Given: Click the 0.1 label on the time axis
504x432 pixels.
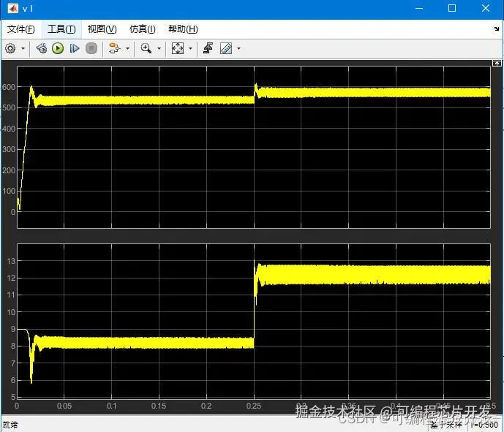Looking at the screenshot, I should click(x=111, y=406).
